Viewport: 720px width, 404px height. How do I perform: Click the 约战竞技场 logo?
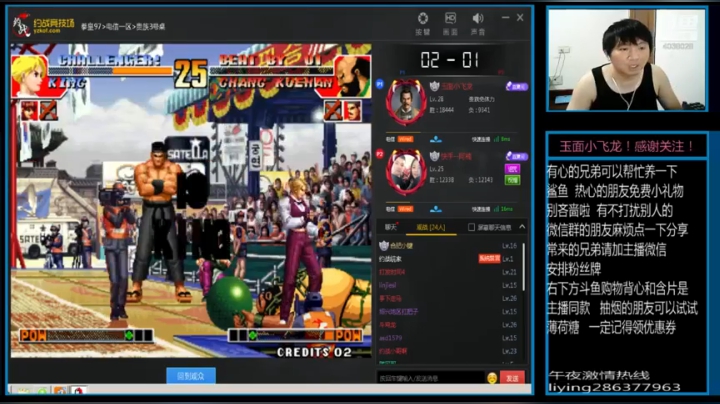pos(44,25)
